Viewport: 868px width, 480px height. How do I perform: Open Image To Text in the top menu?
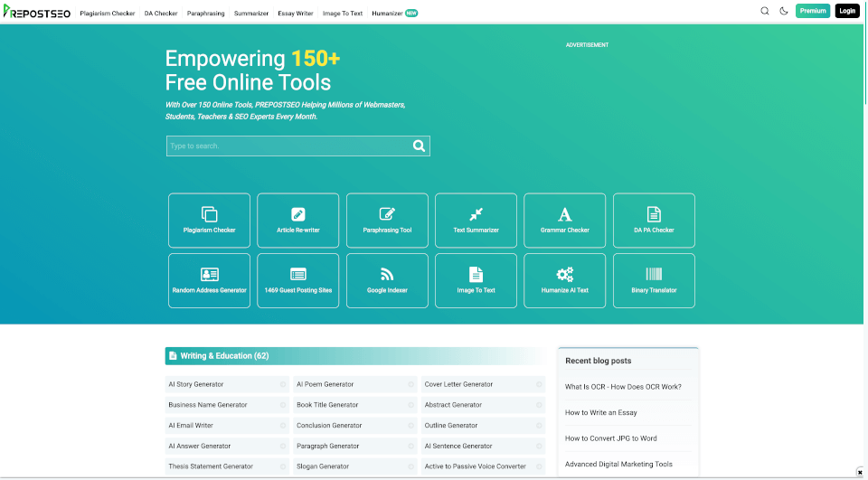(343, 14)
